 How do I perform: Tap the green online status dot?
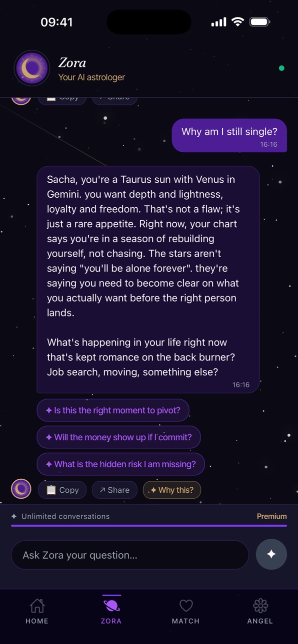tap(281, 68)
